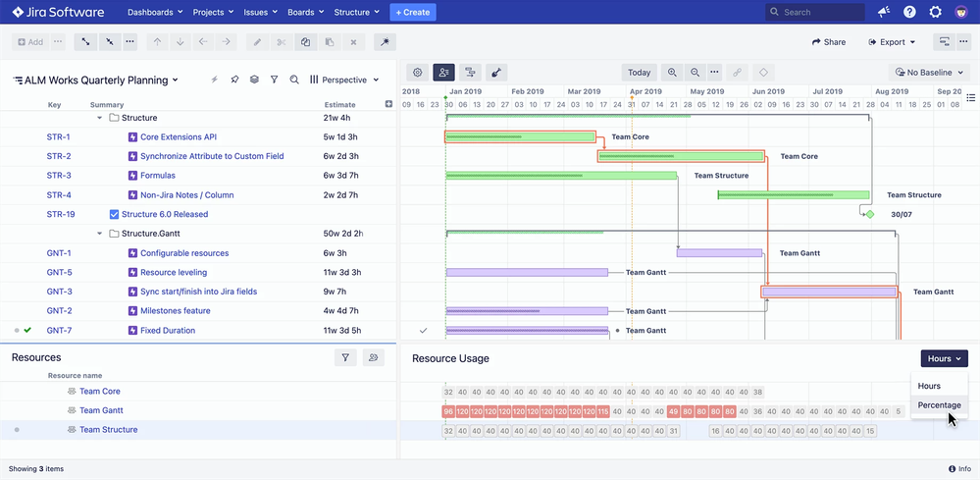Open the Perspective dropdown

pos(344,80)
